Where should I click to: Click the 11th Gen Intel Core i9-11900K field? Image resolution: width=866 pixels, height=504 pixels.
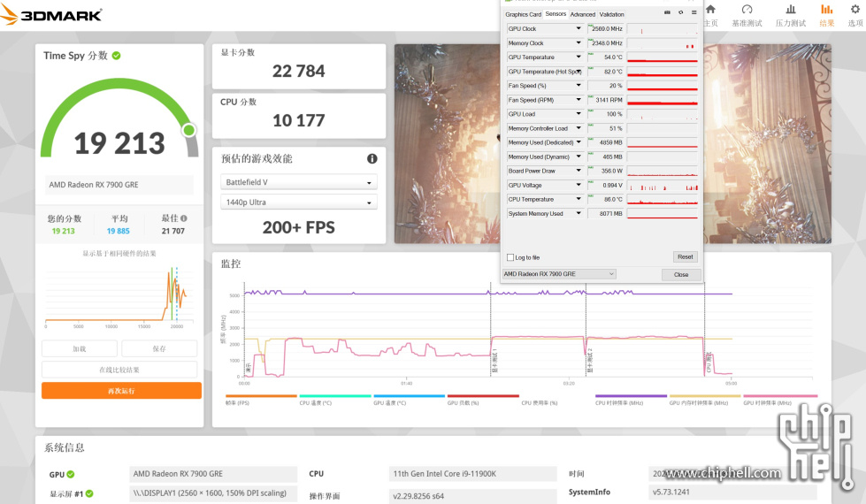click(472, 474)
